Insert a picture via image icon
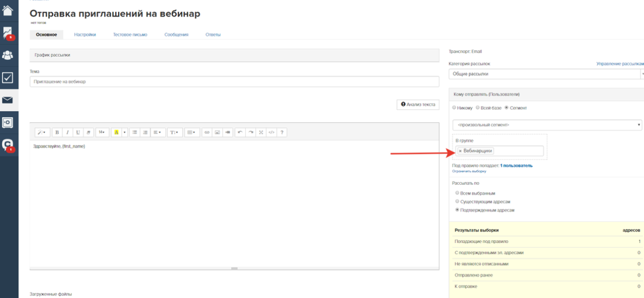The width and height of the screenshot is (644, 298). 217,133
